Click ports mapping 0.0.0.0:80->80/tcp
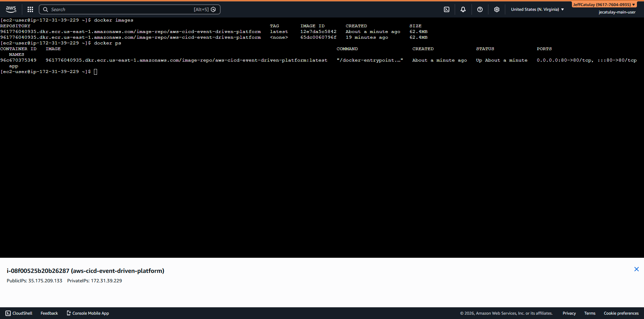644x319 pixels. [x=565, y=60]
